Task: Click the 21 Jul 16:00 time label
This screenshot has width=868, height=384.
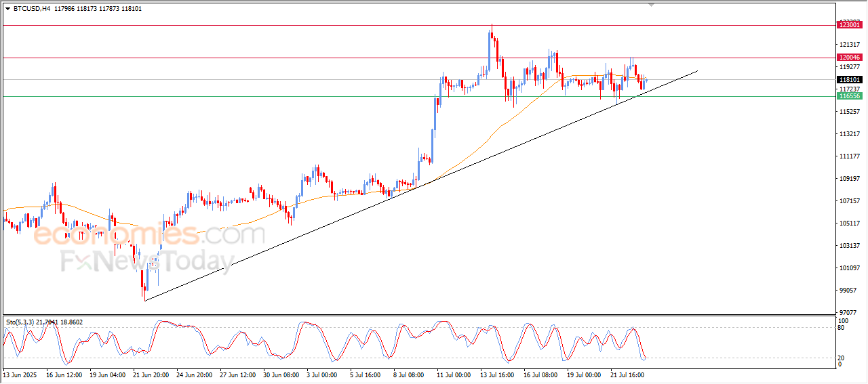Action: [x=628, y=374]
